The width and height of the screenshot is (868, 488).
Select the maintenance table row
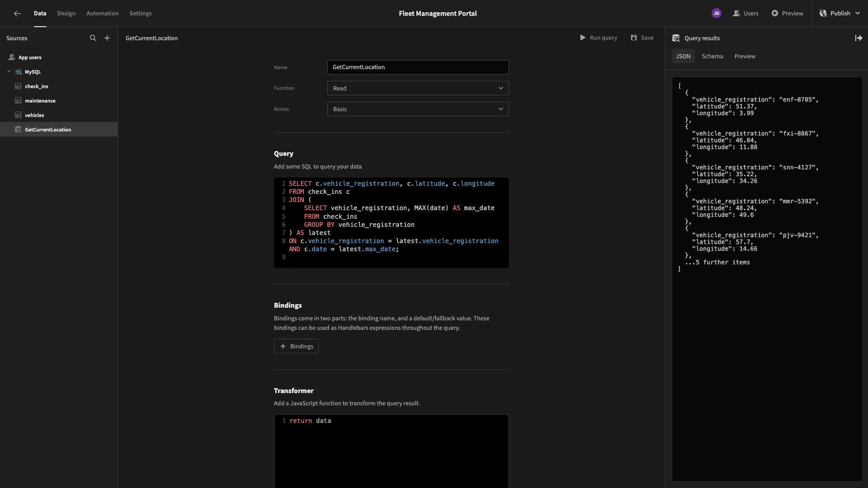coord(59,101)
